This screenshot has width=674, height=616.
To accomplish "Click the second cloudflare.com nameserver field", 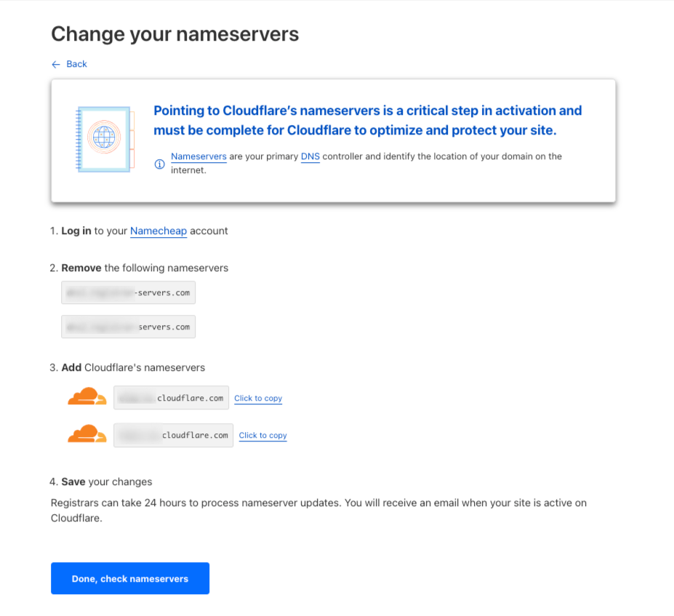I will [x=174, y=435].
